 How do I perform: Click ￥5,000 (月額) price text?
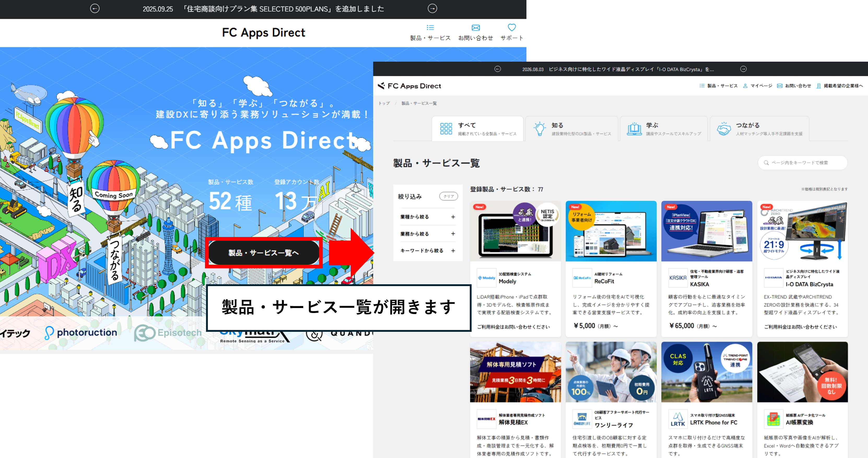(x=595, y=326)
